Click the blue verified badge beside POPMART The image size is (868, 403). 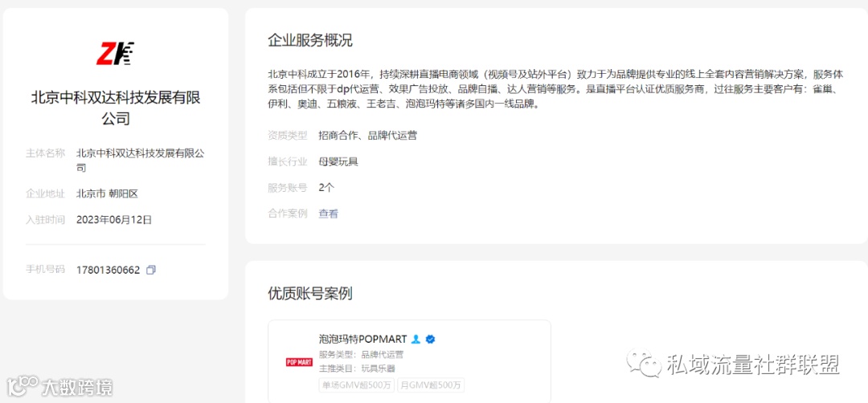pyautogui.click(x=430, y=339)
